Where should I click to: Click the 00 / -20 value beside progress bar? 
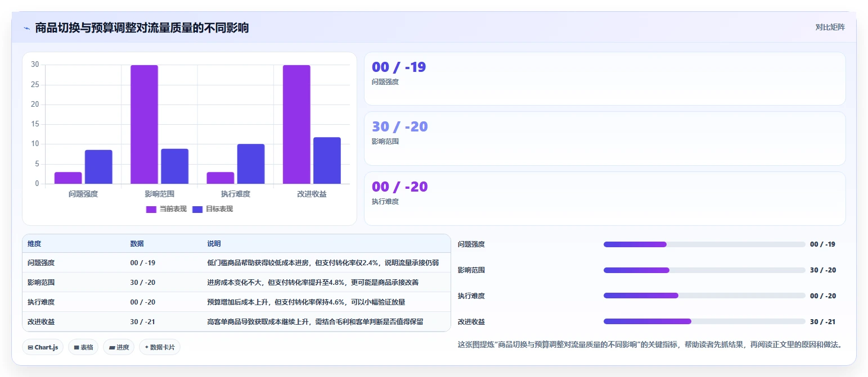click(x=823, y=296)
